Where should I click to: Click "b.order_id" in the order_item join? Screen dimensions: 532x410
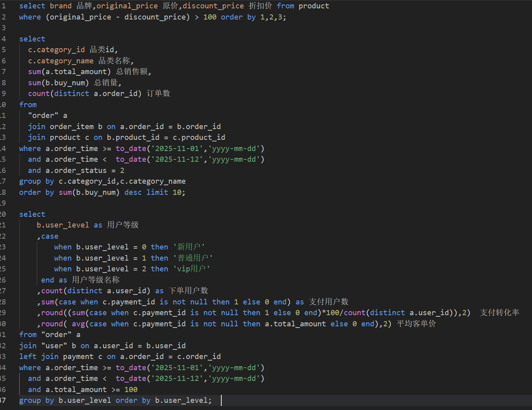(199, 127)
